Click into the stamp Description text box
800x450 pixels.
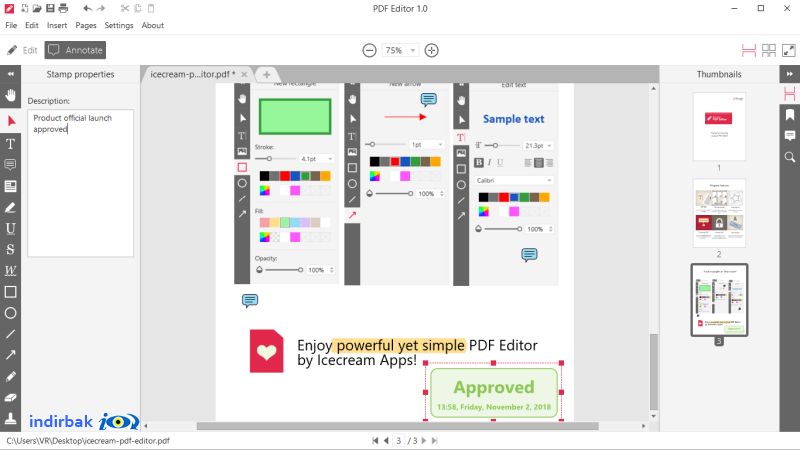pos(81,183)
